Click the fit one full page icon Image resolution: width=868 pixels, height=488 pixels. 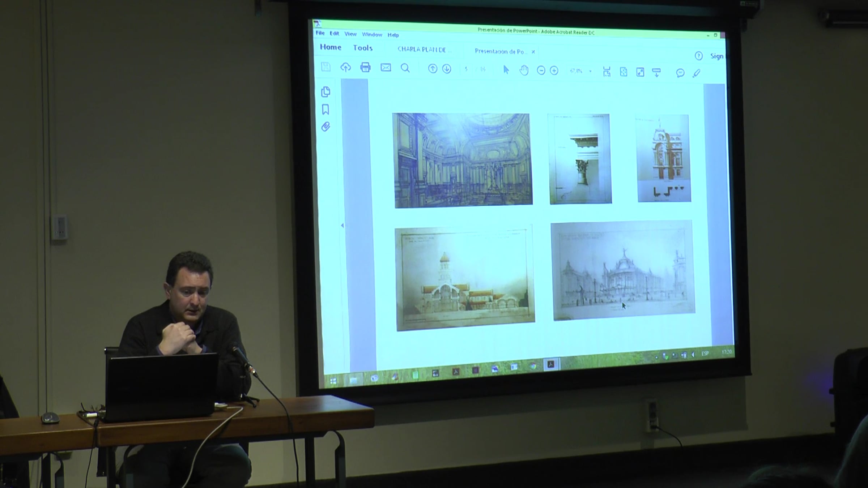[624, 72]
